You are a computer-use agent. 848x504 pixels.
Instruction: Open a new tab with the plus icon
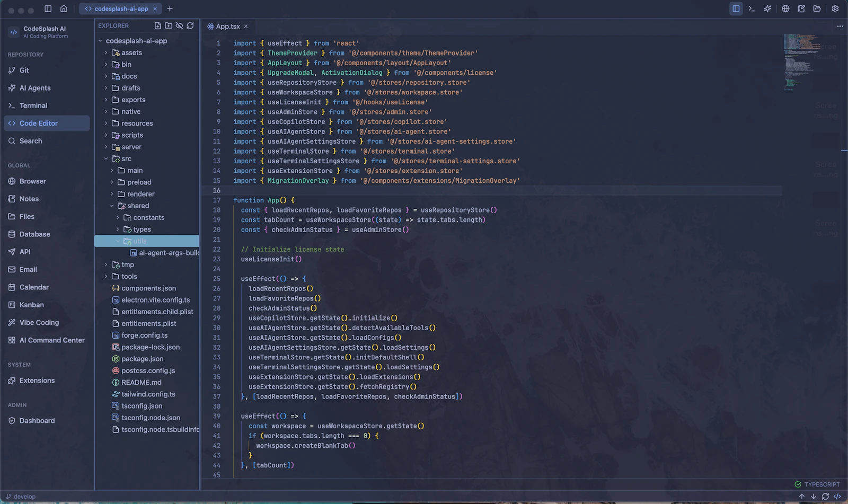click(x=170, y=8)
